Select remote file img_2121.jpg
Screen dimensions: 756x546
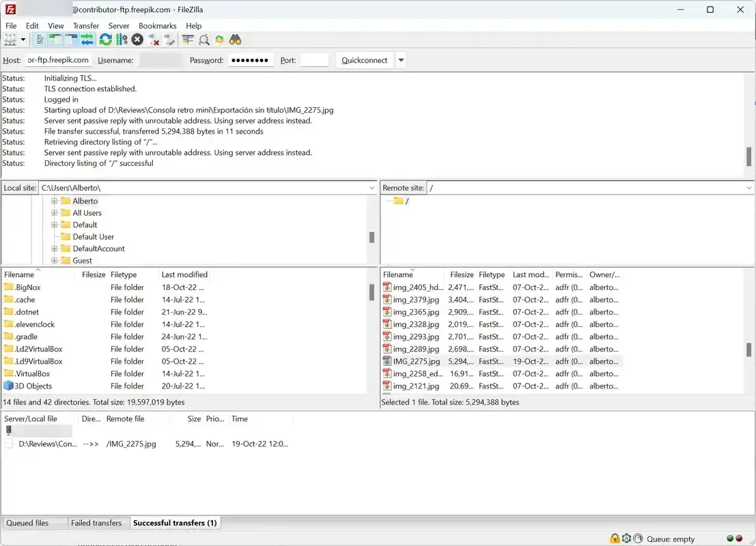tap(416, 386)
